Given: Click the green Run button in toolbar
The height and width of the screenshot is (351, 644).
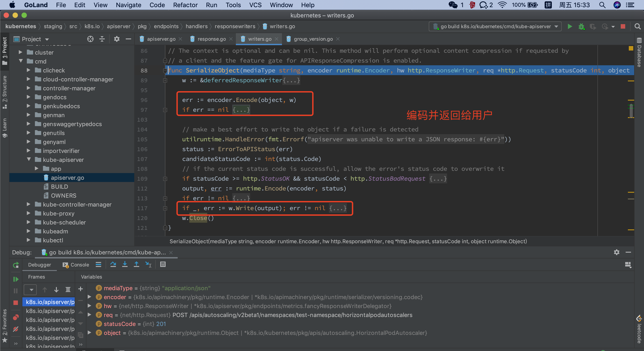Looking at the screenshot, I should pos(570,26).
